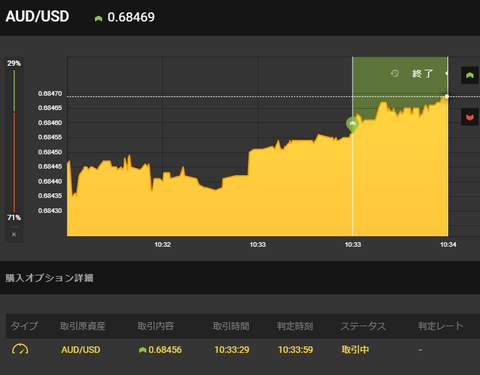Screen dimensions: 480x375
Task: Click the タイプ column header
Action: click(x=24, y=326)
